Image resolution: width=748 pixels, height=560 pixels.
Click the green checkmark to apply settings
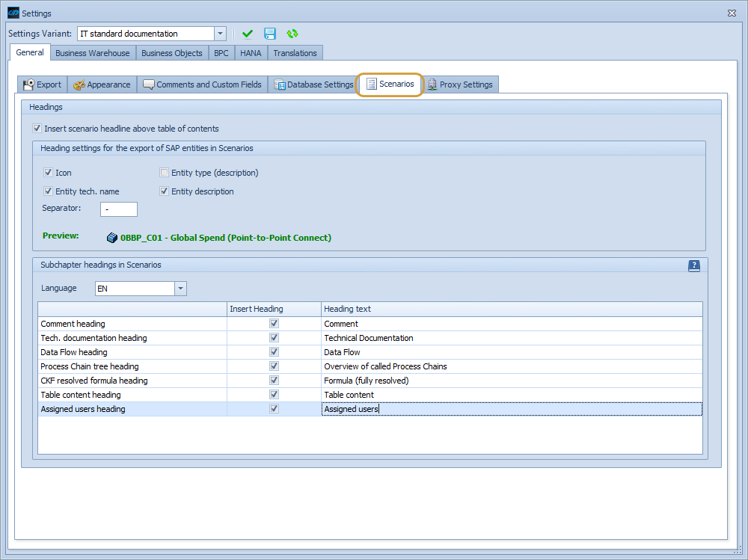point(248,34)
